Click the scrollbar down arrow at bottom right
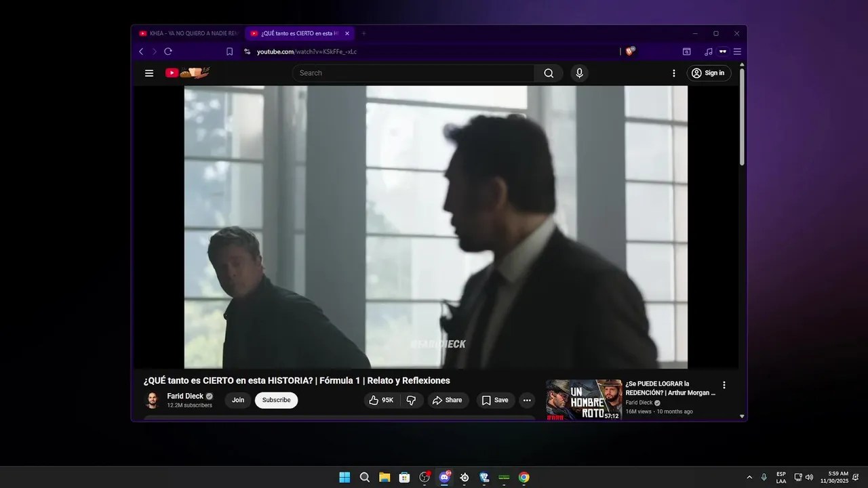Viewport: 868px width, 488px height. [742, 417]
